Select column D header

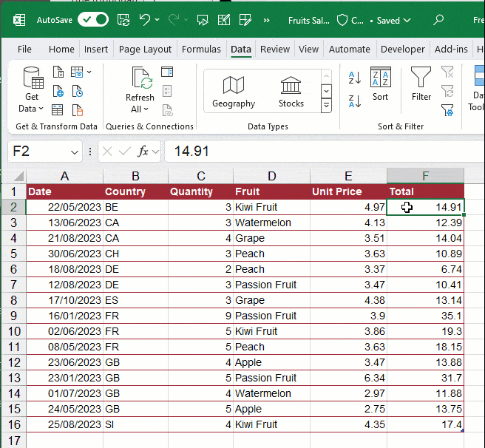tap(272, 176)
